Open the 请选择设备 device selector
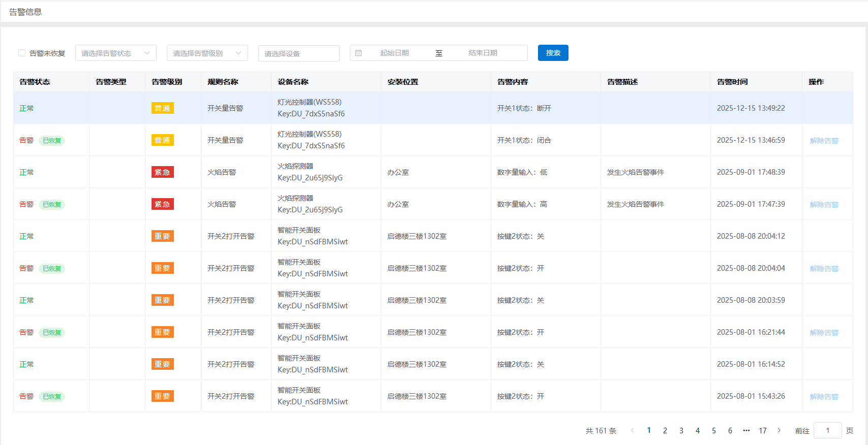 point(298,53)
